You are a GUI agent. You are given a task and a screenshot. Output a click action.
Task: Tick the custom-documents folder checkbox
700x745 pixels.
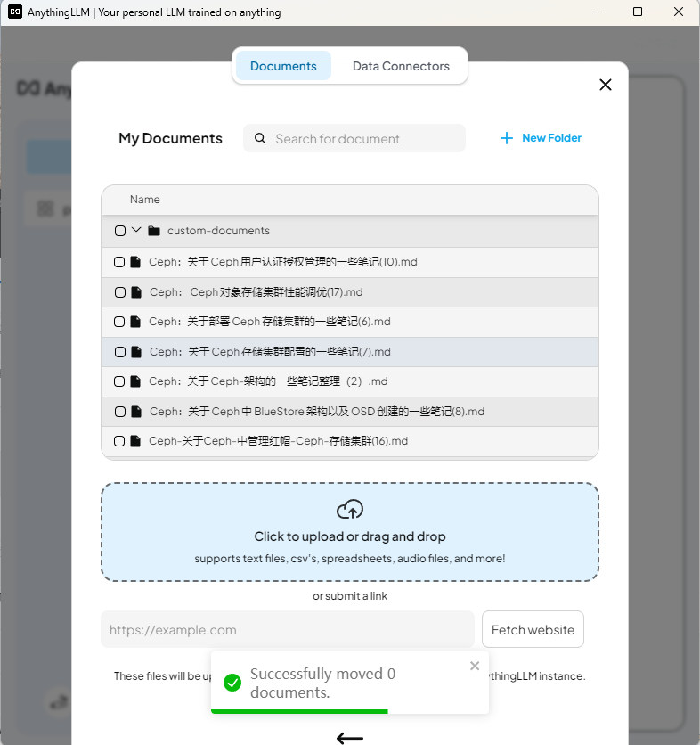tap(120, 231)
